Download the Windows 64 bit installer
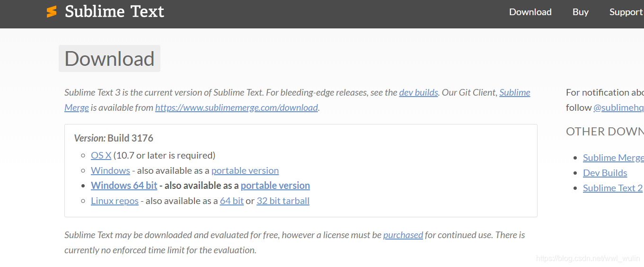Screen dimensions: 644x267 coord(124,186)
